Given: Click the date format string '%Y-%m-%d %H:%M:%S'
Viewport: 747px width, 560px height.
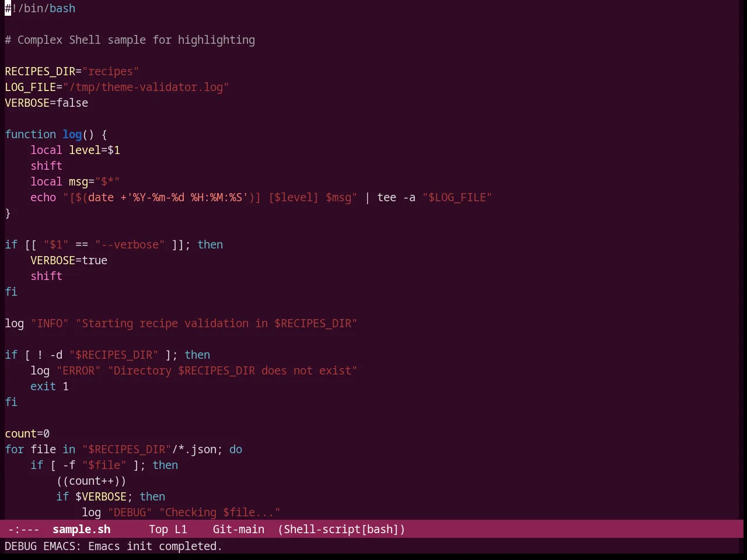Looking at the screenshot, I should (x=187, y=197).
